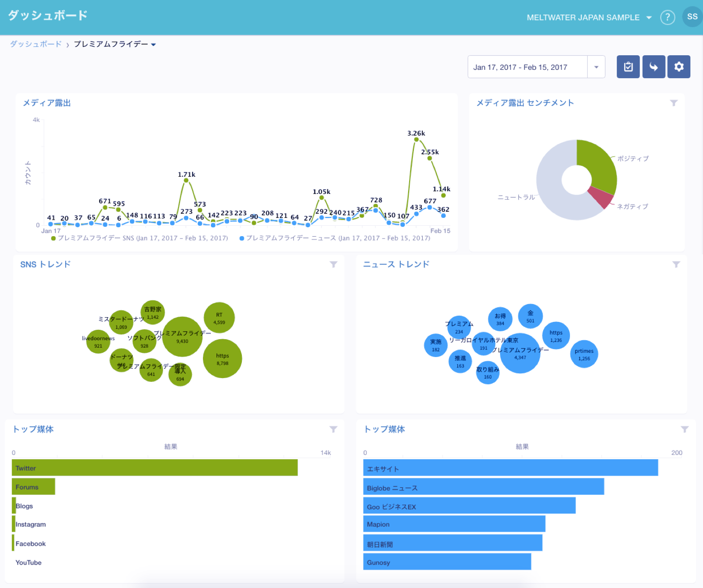Click the blue プレミアムフライデー 4,347 bubble

pos(520,353)
